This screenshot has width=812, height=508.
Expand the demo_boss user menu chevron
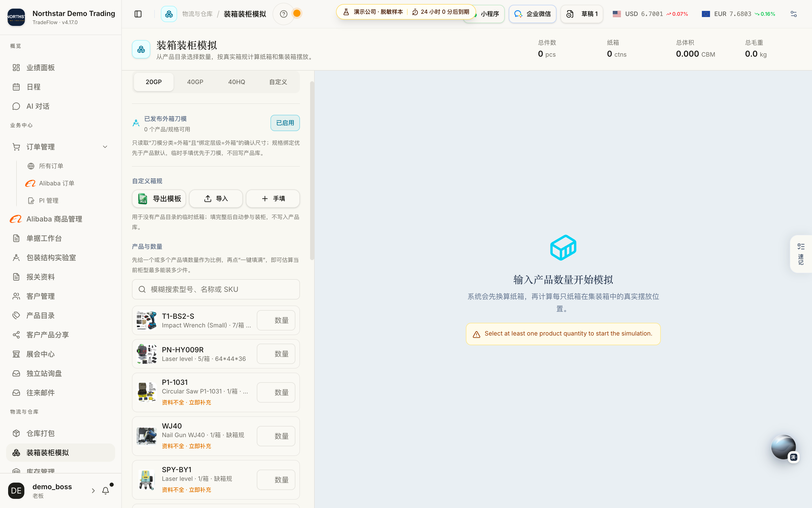[93, 490]
